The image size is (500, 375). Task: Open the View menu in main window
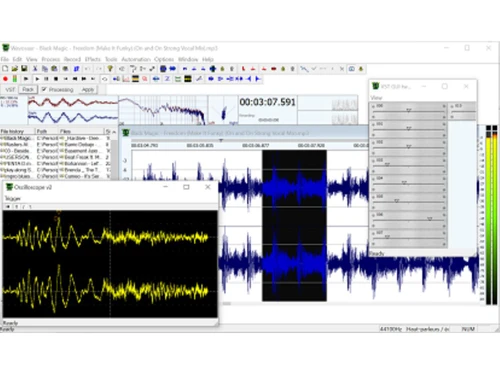32,59
